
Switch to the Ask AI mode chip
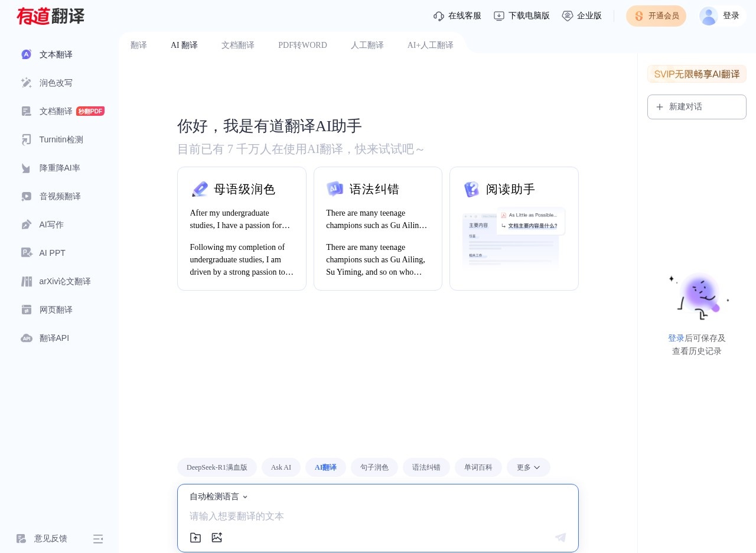(x=281, y=467)
